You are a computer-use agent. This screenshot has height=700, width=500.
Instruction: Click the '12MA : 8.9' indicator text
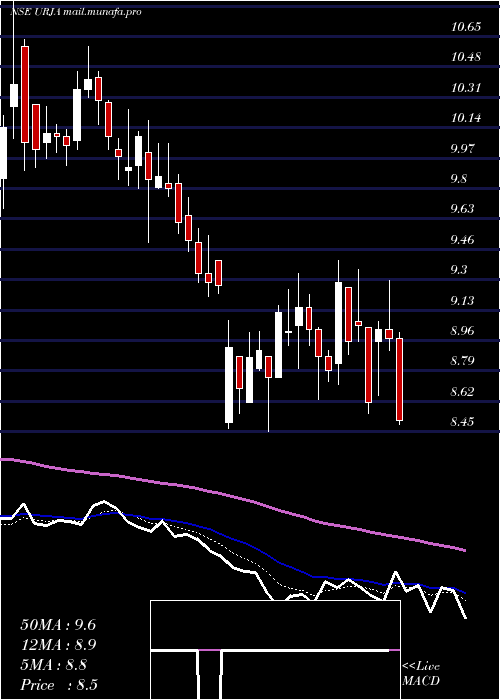(x=58, y=645)
